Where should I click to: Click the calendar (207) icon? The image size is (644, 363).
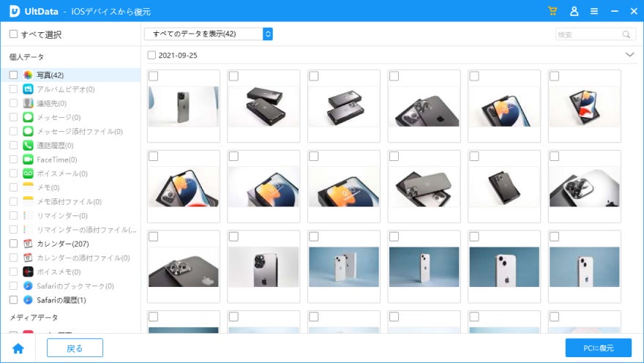coord(28,244)
